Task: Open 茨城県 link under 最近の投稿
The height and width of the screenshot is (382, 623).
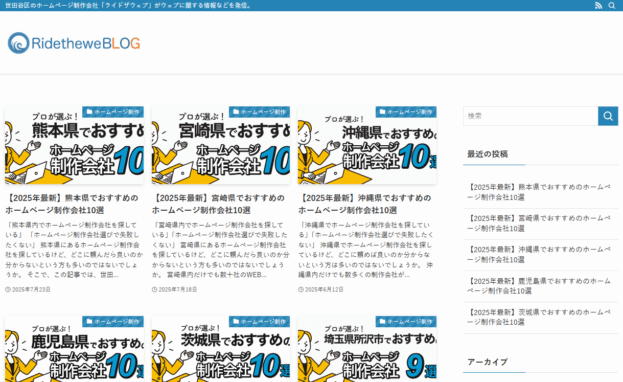Action: (x=539, y=317)
